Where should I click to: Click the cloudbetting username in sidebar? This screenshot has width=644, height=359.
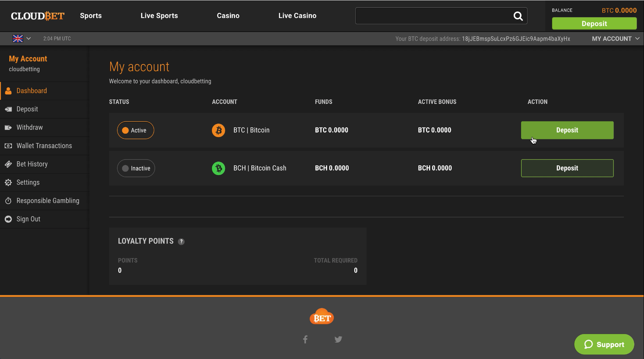pyautogui.click(x=24, y=69)
